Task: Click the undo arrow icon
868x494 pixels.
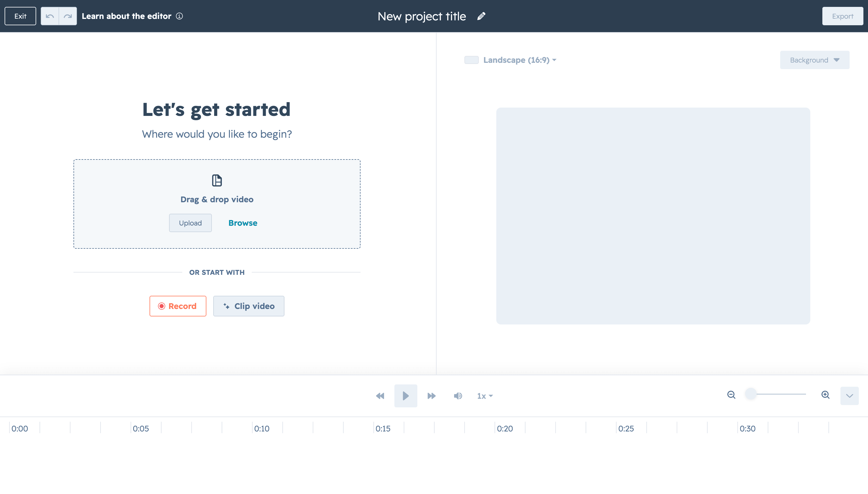Action: click(x=50, y=16)
